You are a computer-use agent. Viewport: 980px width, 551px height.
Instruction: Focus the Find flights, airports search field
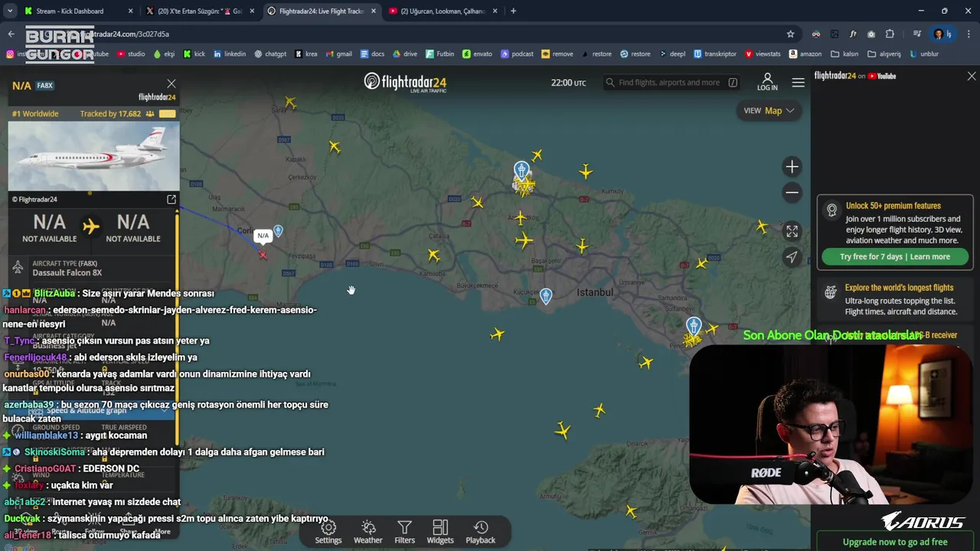tap(671, 83)
